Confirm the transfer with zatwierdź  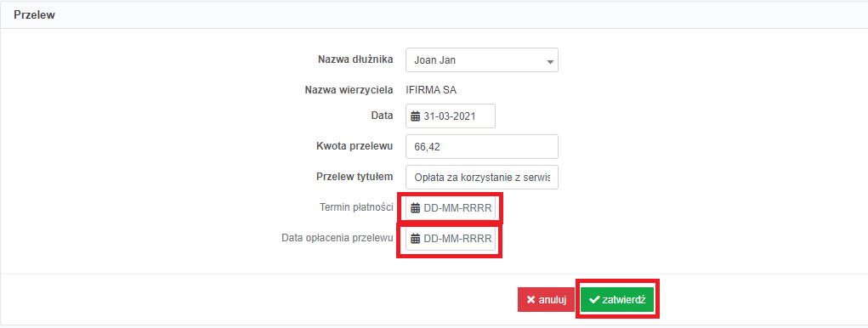(x=617, y=299)
